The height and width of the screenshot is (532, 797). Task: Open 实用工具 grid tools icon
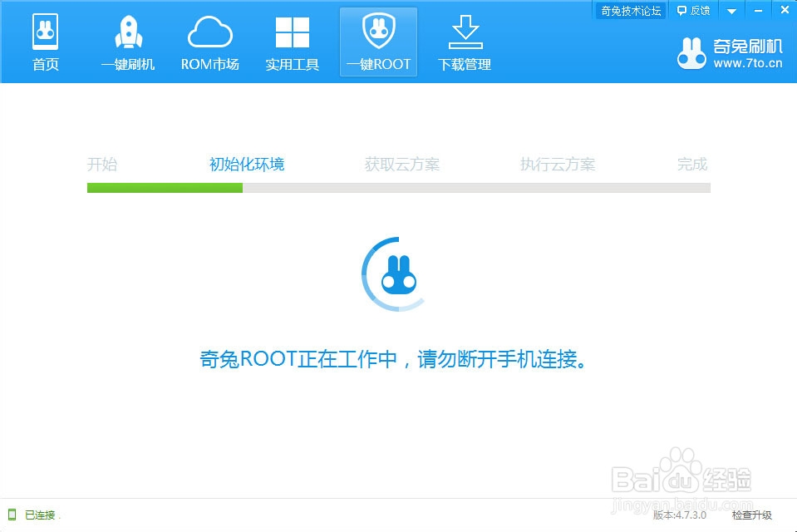click(x=293, y=32)
